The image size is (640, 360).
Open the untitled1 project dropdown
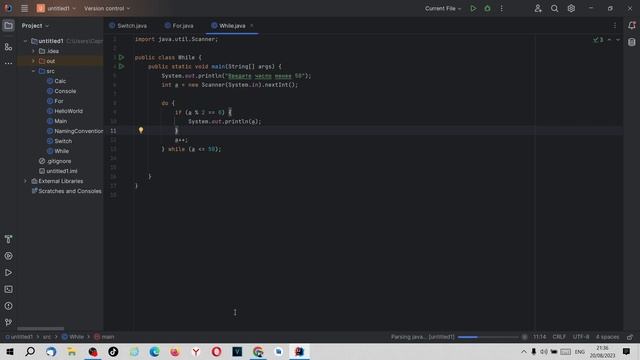pyautogui.click(x=56, y=8)
